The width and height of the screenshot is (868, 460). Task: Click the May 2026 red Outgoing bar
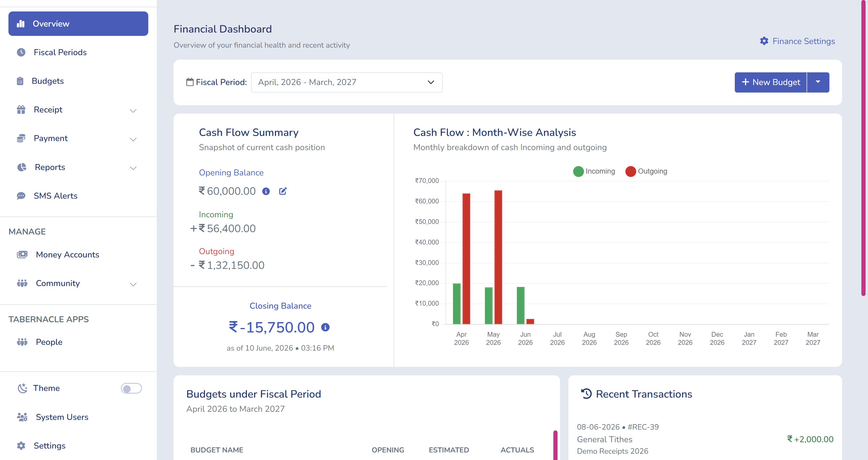coord(498,257)
